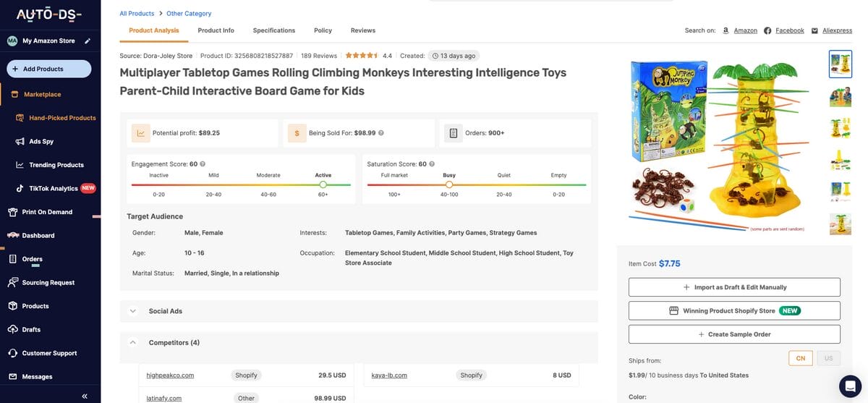The height and width of the screenshot is (403, 868).
Task: Collapse the sidebar with double chevron
Action: click(85, 396)
